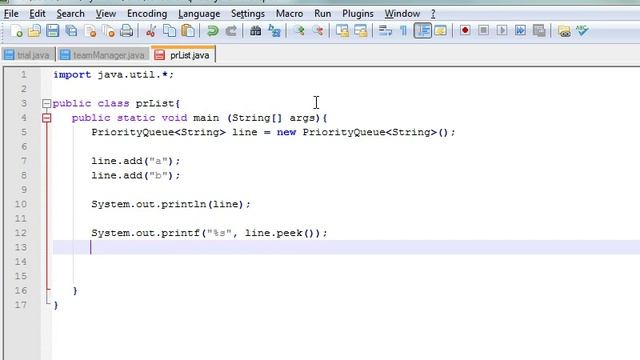Image resolution: width=640 pixels, height=360 pixels.
Task: Open the Macro menu
Action: 289,13
